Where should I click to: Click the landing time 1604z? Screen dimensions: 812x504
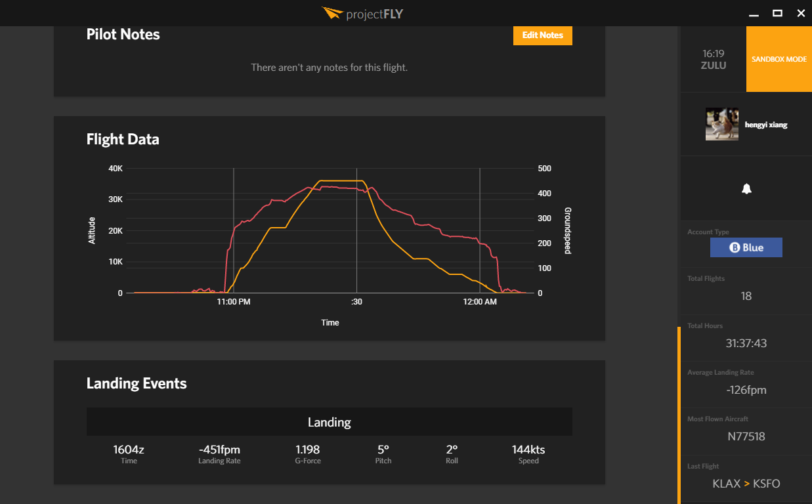pyautogui.click(x=129, y=450)
